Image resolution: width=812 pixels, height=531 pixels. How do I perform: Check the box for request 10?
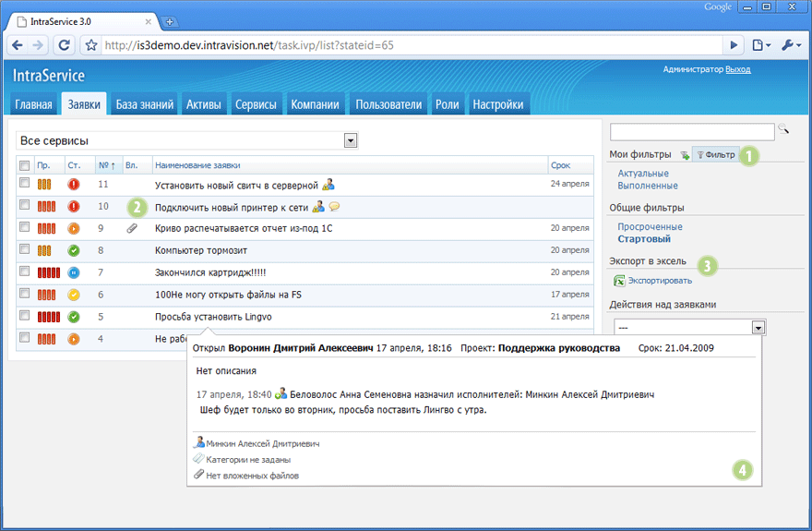pyautogui.click(x=24, y=205)
